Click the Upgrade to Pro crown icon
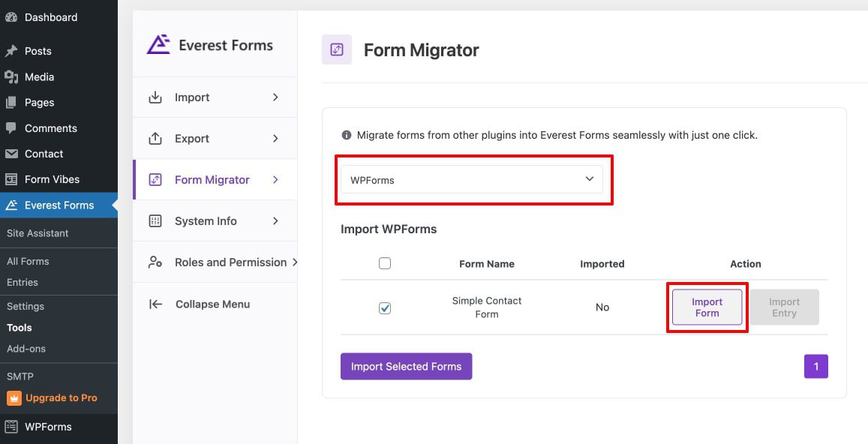Image resolution: width=868 pixels, height=444 pixels. 14,398
